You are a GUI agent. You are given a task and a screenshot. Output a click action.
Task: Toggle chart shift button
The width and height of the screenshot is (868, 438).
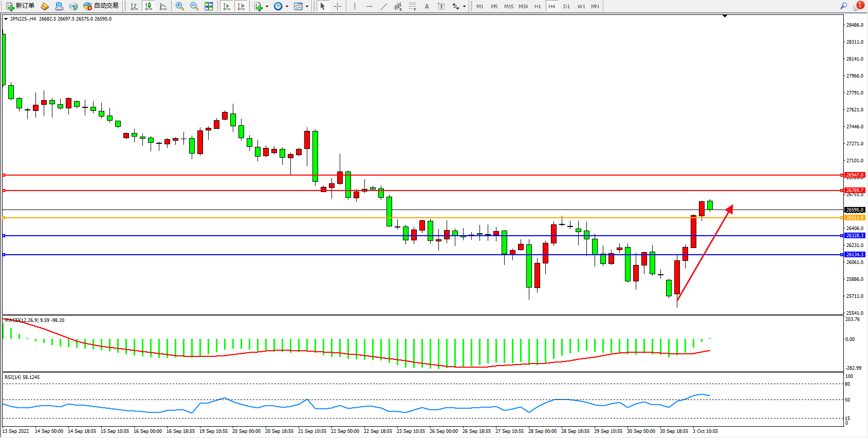pyautogui.click(x=241, y=6)
